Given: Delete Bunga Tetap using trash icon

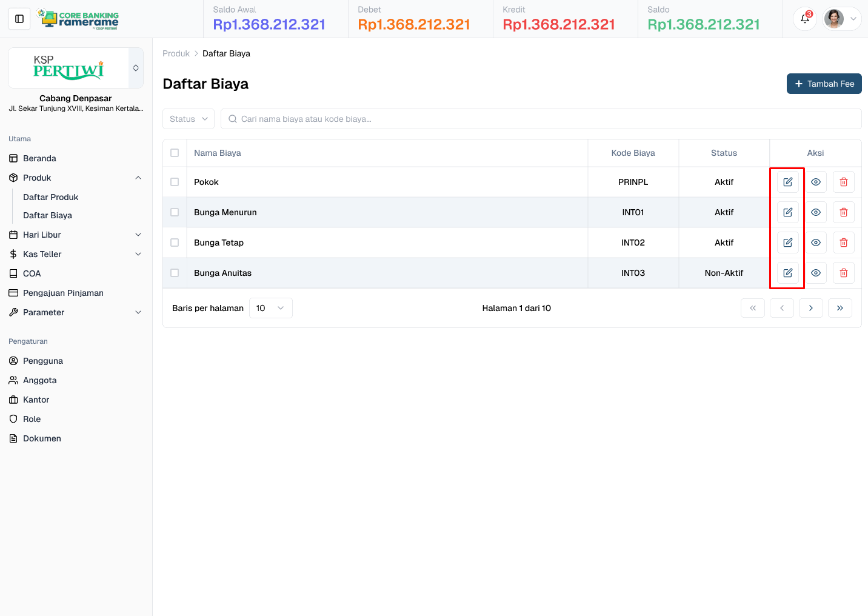Looking at the screenshot, I should [843, 242].
